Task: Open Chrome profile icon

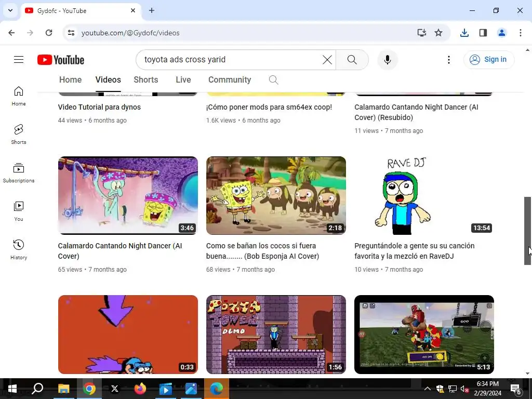Action: coord(502,33)
